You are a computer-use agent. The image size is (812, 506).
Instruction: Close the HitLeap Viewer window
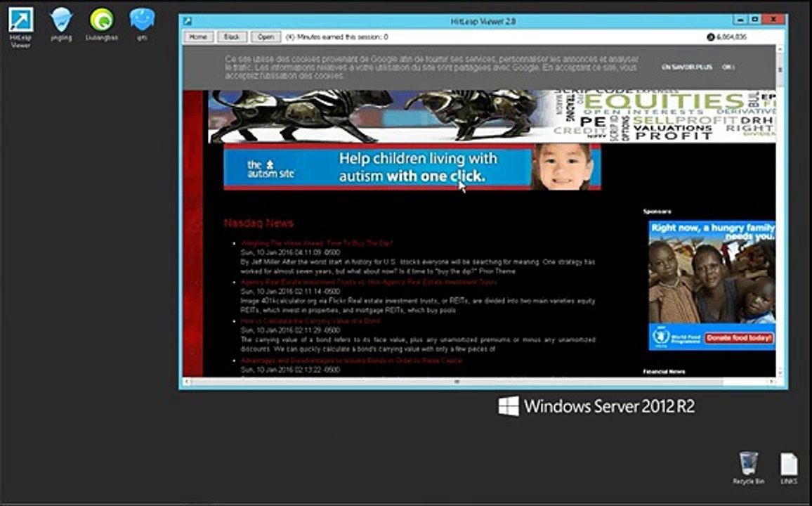coord(773,20)
